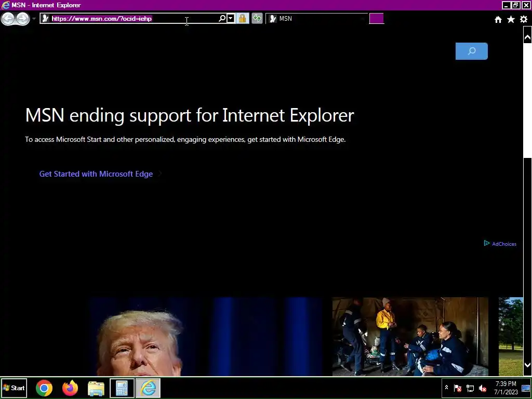
Task: Open a new tab with the blank tab button
Action: click(377, 19)
